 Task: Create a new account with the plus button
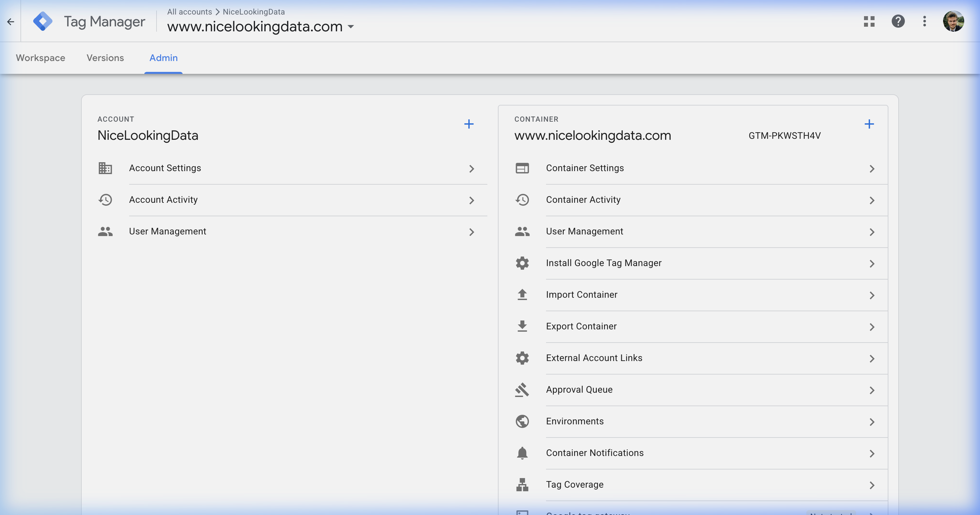pos(469,124)
